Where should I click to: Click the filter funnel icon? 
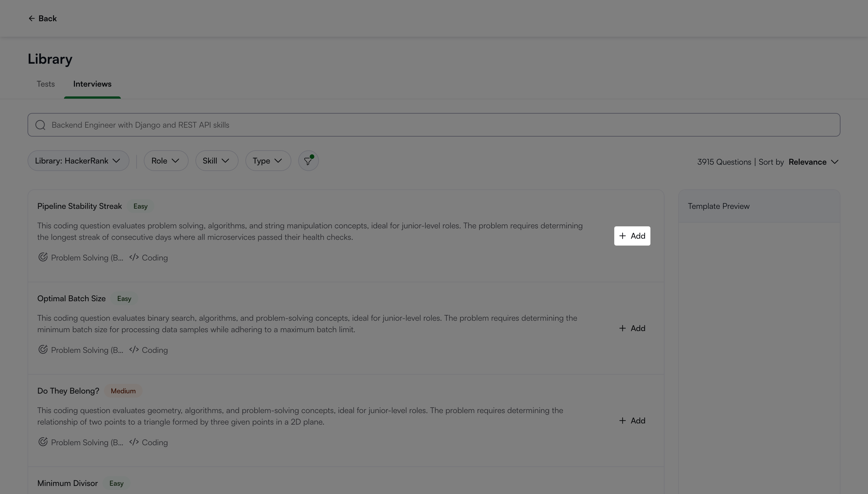pyautogui.click(x=308, y=161)
